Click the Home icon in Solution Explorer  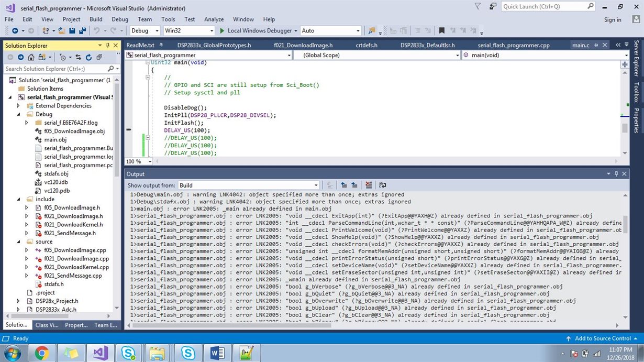(x=31, y=57)
